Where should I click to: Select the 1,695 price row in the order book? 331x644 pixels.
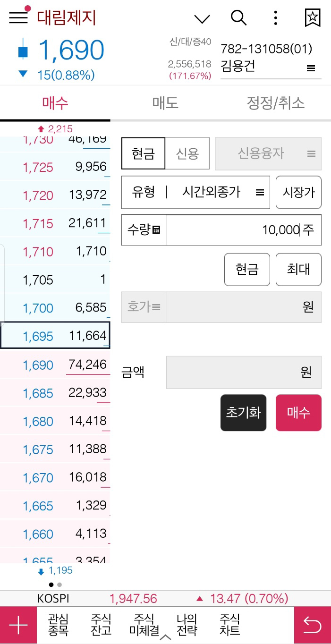[54, 336]
